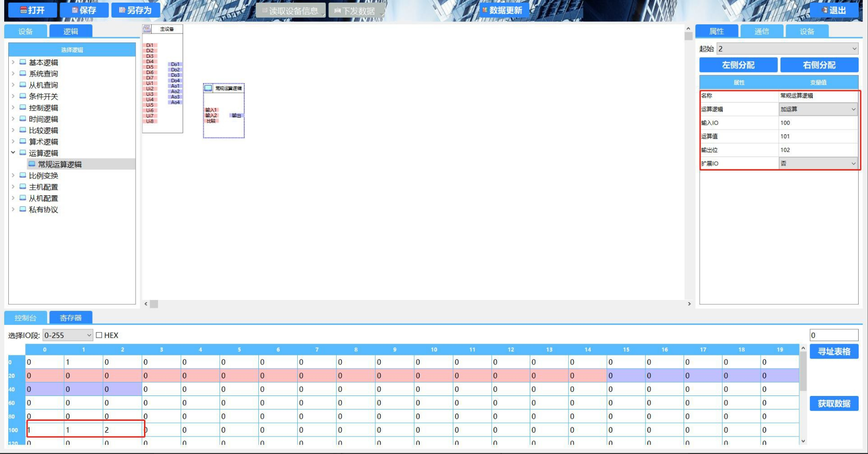This screenshot has height=454, width=868.
Task: Select the 常规运算逻辑 tree item icon
Action: (32, 164)
